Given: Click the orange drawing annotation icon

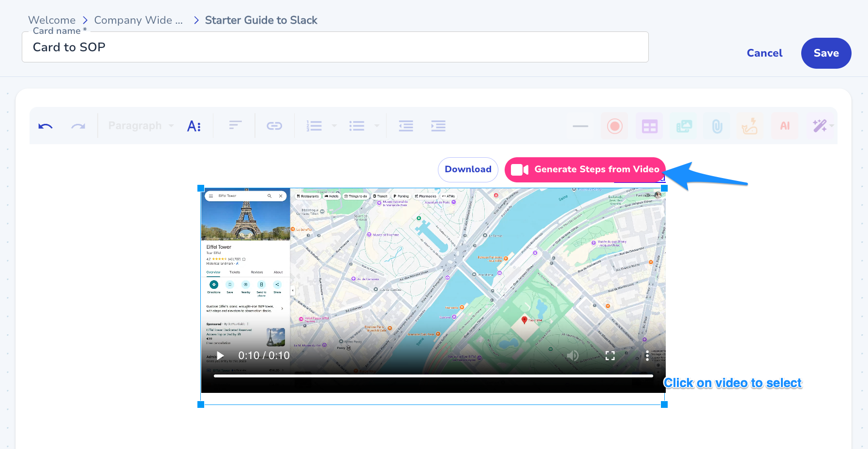Looking at the screenshot, I should (749, 126).
